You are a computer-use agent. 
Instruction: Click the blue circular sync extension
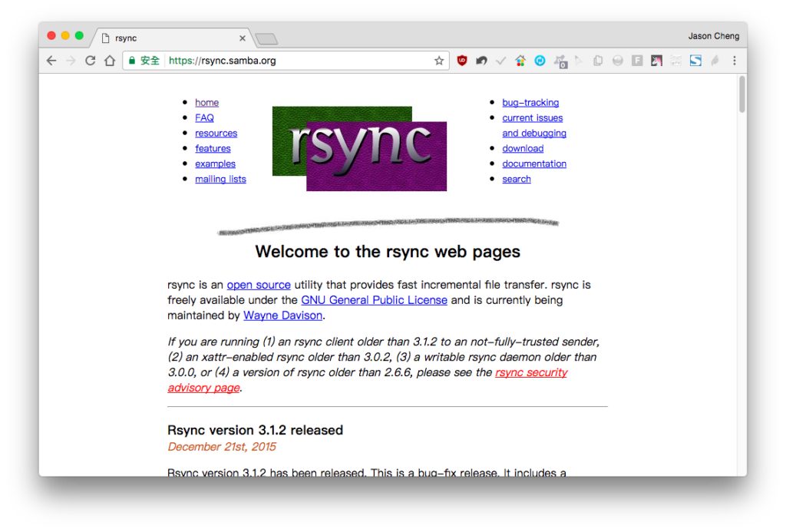[x=540, y=61]
